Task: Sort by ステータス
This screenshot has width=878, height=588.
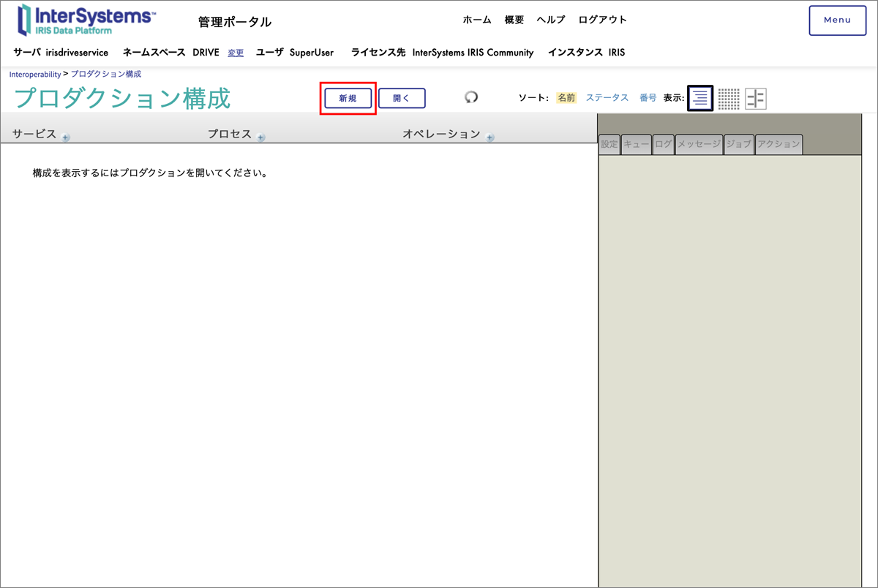Action: (607, 97)
